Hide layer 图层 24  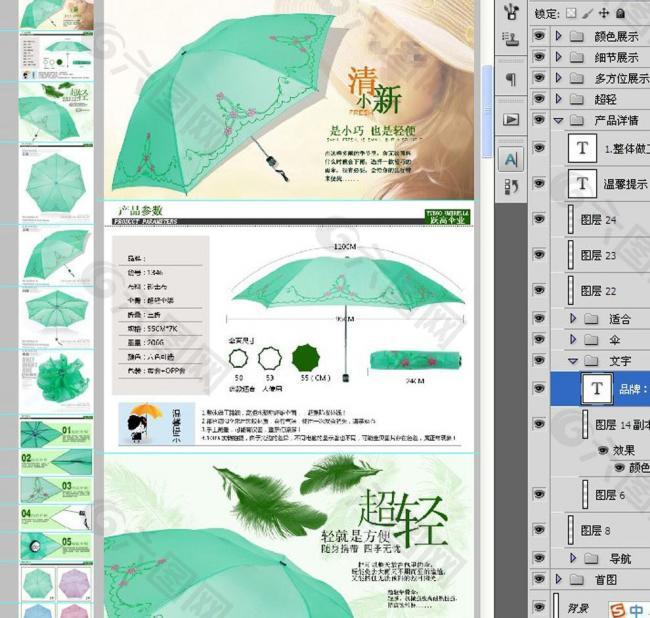pyautogui.click(x=539, y=218)
